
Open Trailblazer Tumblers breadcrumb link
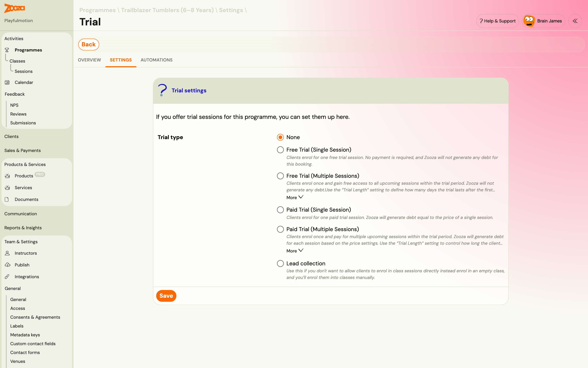[167, 10]
